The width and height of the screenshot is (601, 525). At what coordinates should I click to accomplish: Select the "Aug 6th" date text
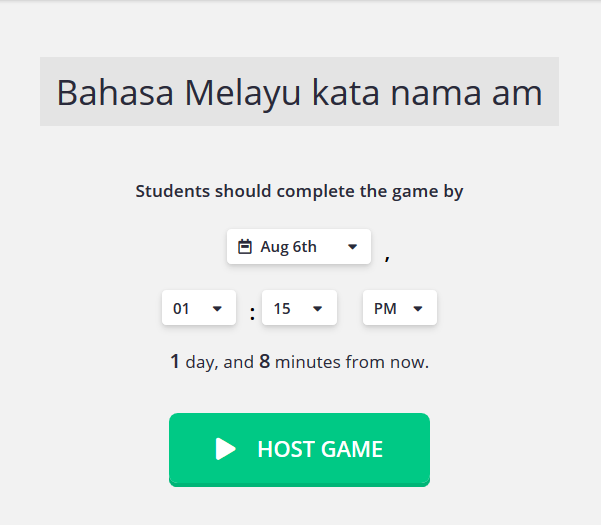(288, 247)
